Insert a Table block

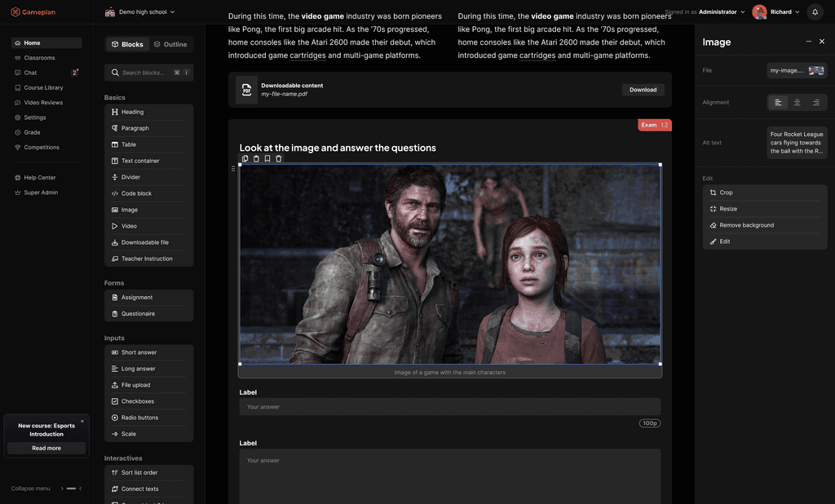click(149, 144)
